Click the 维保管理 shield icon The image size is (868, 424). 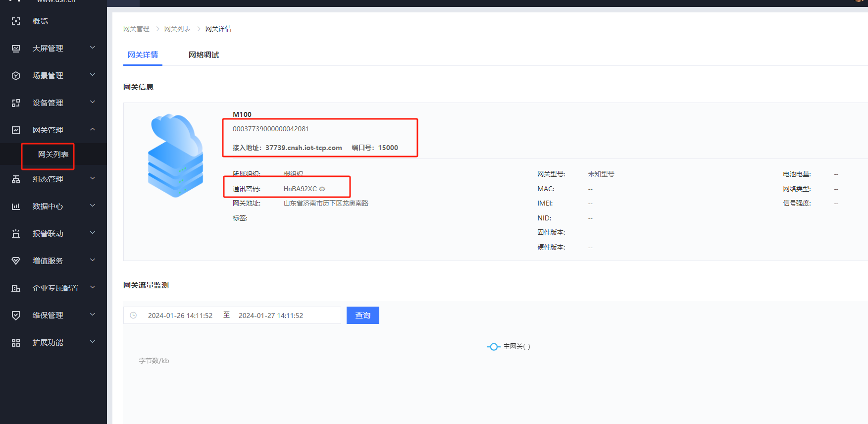16,316
